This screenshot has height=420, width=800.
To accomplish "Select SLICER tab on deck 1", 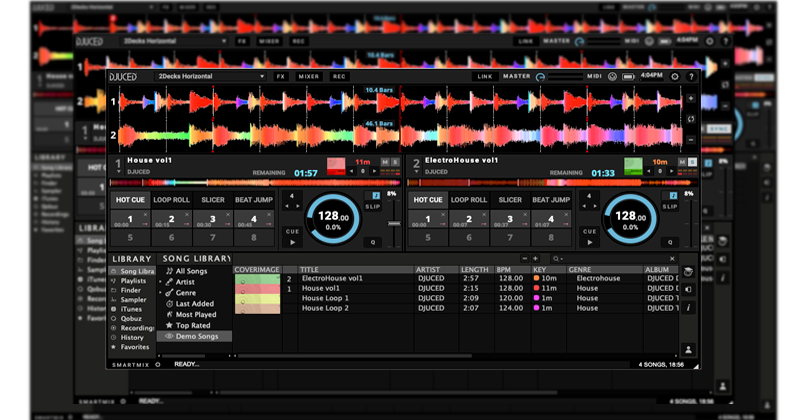I will (x=213, y=200).
